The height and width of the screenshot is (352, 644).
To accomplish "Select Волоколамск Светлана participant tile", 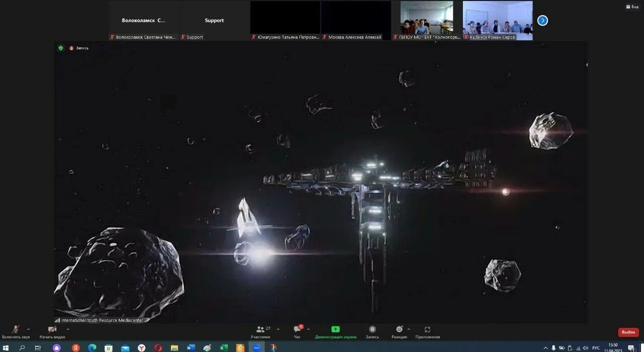I will (x=143, y=20).
